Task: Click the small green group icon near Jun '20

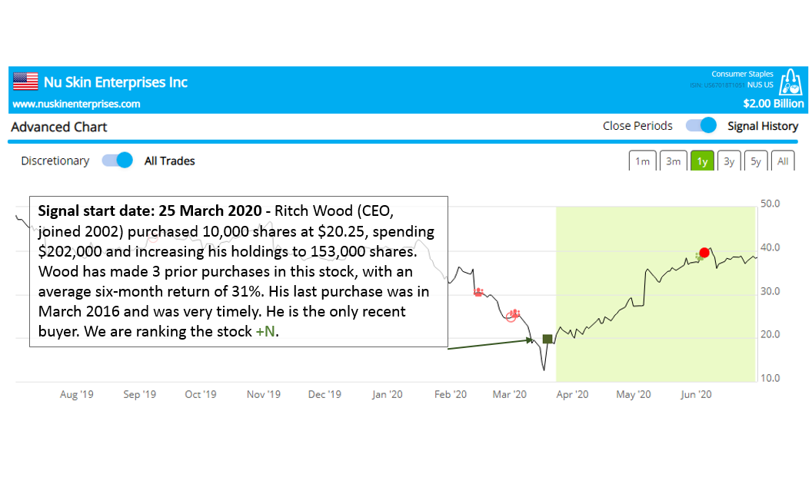Action: tap(698, 256)
